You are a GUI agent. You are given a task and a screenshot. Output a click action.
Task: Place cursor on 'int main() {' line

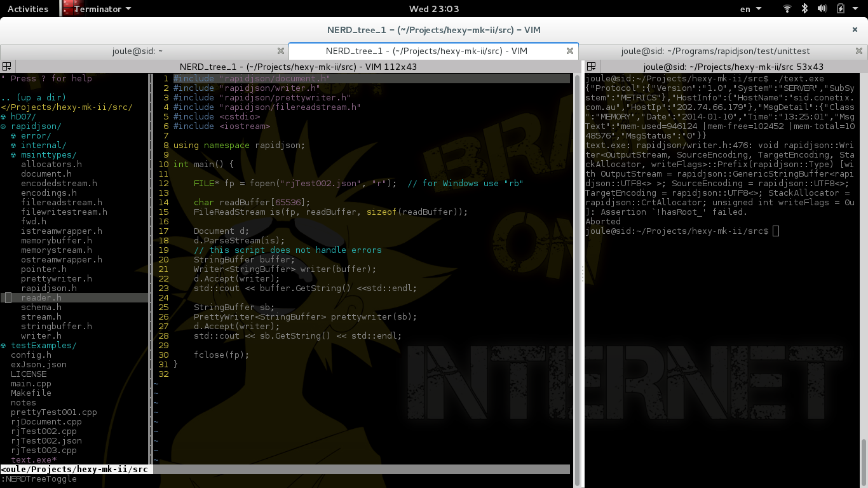click(203, 164)
